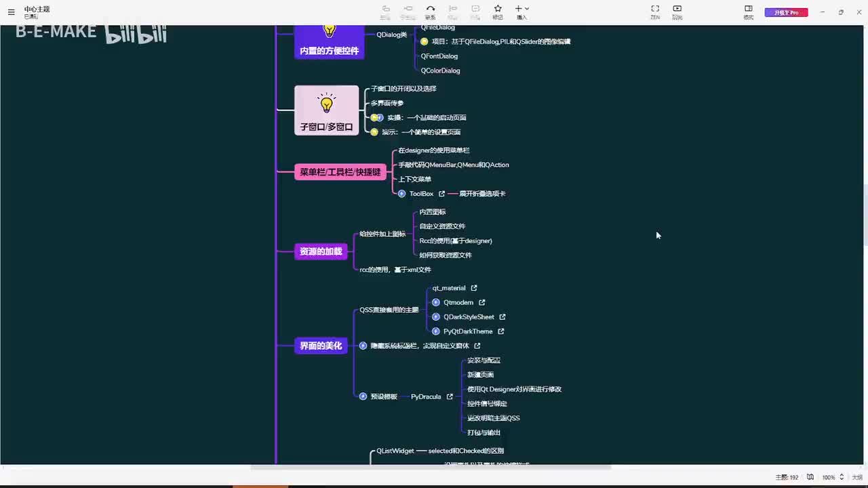Screen dimensions: 868x488
Task: Select the QDialog类 subtopic
Action: tap(392, 35)
